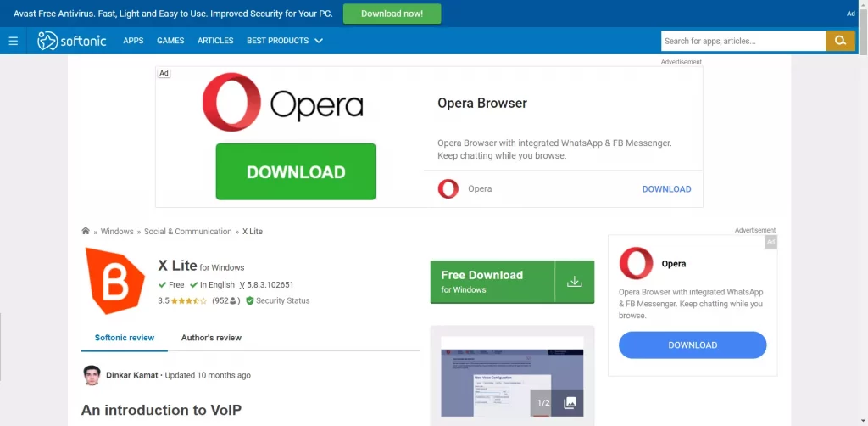Open the screenshot gallery icon
Viewport: 868px width, 426px height.
pos(570,403)
